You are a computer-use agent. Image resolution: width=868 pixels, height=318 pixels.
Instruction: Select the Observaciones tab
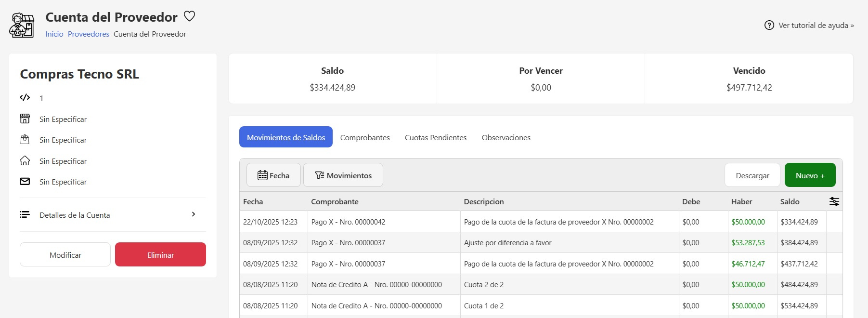coord(506,137)
